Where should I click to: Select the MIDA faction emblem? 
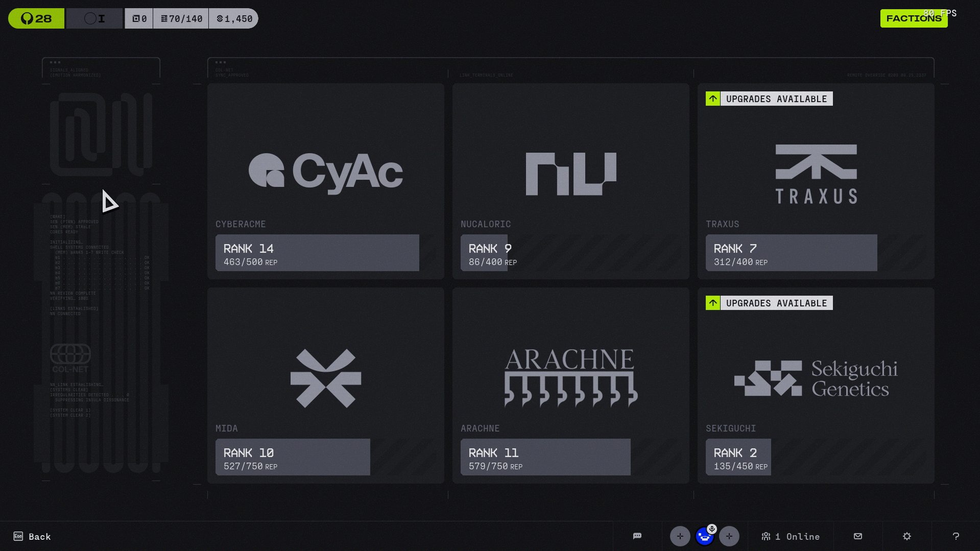click(x=325, y=378)
